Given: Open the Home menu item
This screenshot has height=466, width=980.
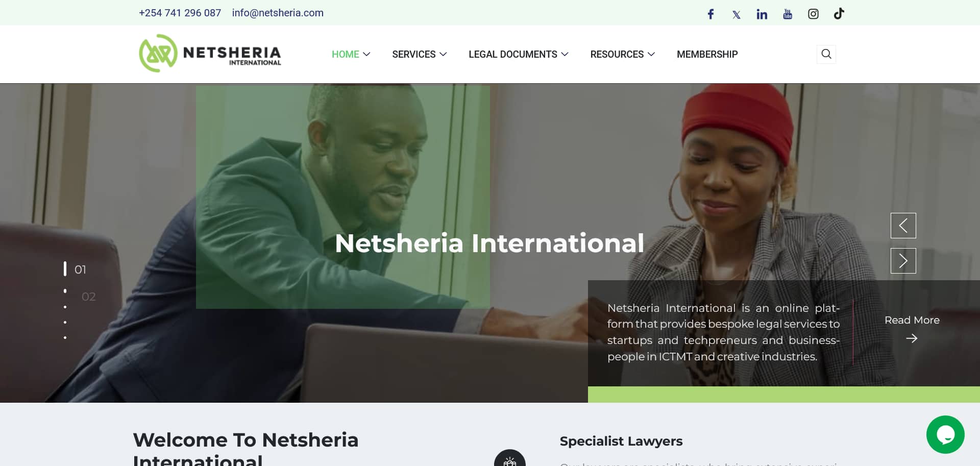Looking at the screenshot, I should [351, 54].
